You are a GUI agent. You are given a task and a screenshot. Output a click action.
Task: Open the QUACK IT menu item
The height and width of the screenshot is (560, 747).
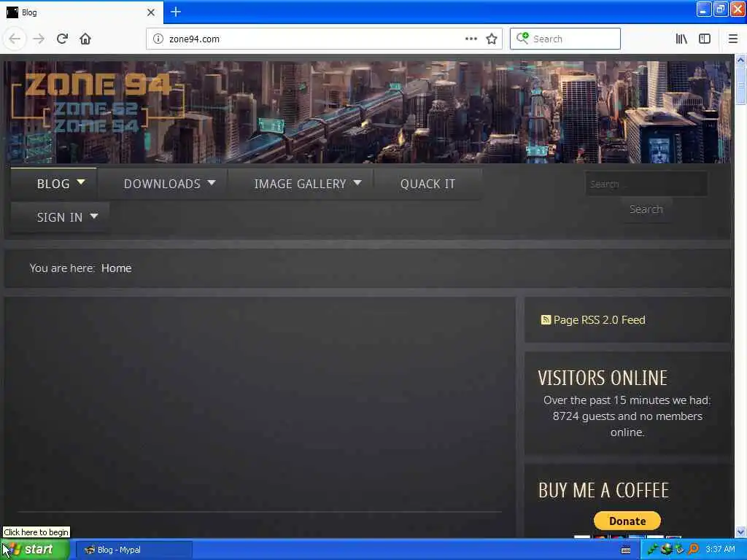coord(427,184)
